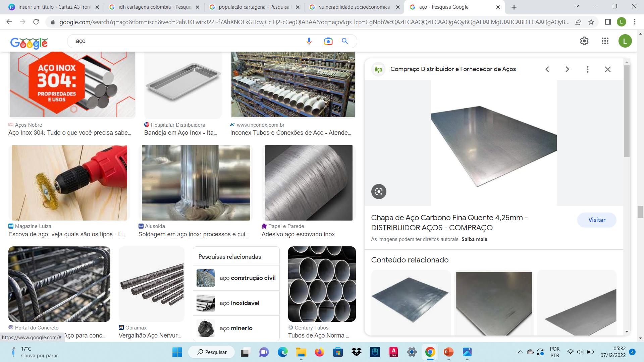The width and height of the screenshot is (644, 362).
Task: Click the voice search microphone icon
Action: coord(309,41)
